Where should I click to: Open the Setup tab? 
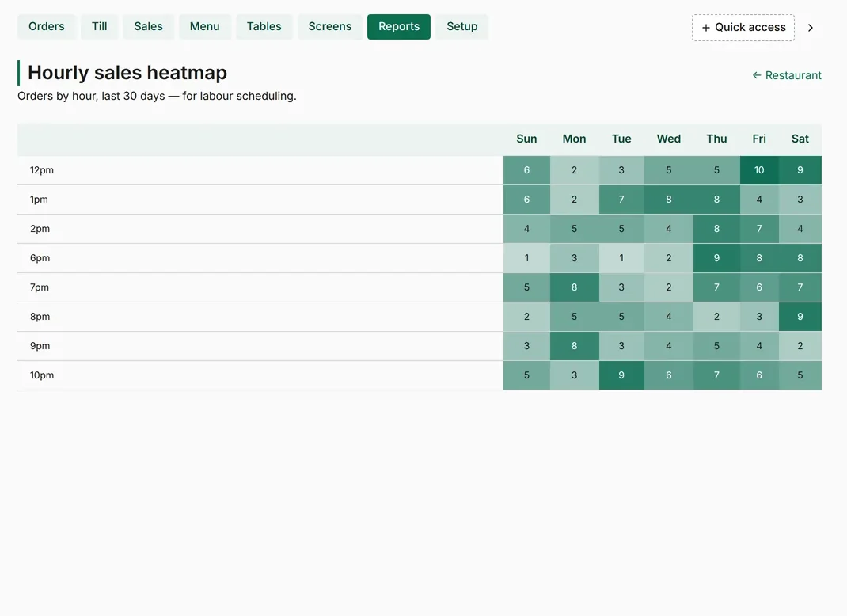pyautogui.click(x=461, y=26)
